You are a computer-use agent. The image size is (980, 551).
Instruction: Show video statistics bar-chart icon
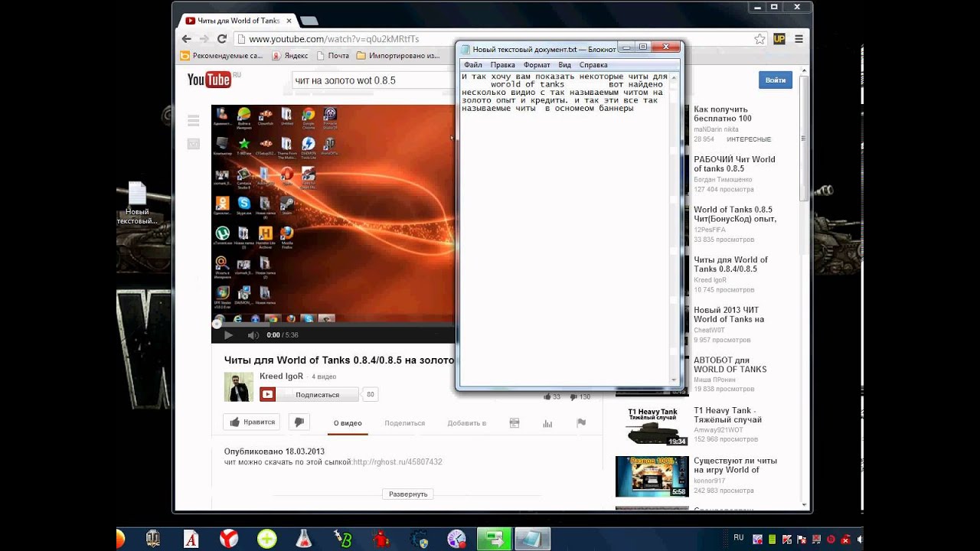click(x=547, y=422)
